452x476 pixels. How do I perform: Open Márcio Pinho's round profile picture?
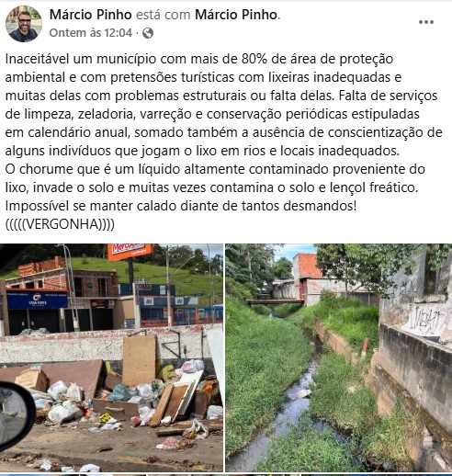click(24, 24)
